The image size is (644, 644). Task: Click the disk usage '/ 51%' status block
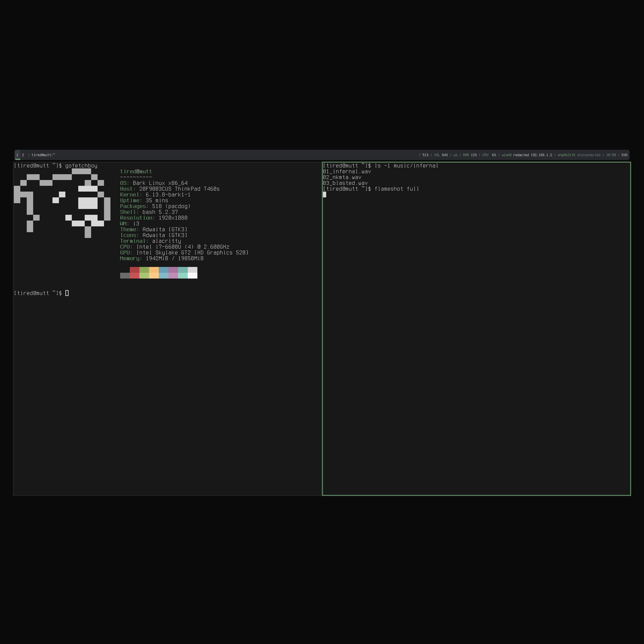(424, 155)
